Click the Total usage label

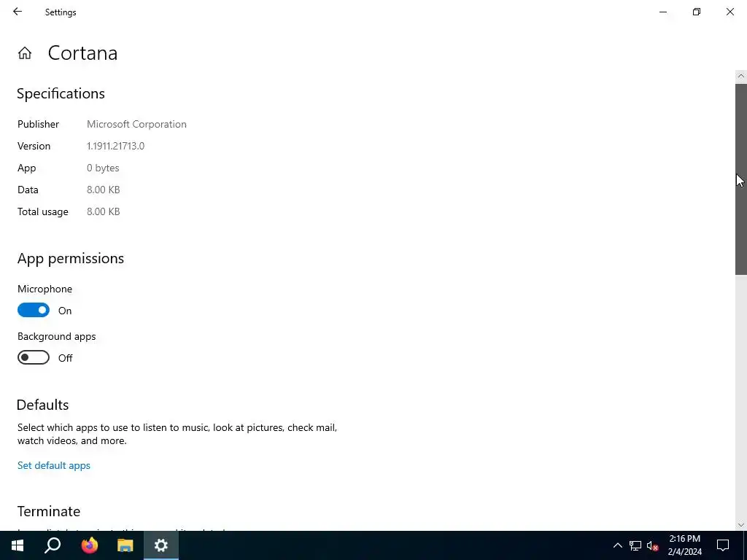point(43,212)
